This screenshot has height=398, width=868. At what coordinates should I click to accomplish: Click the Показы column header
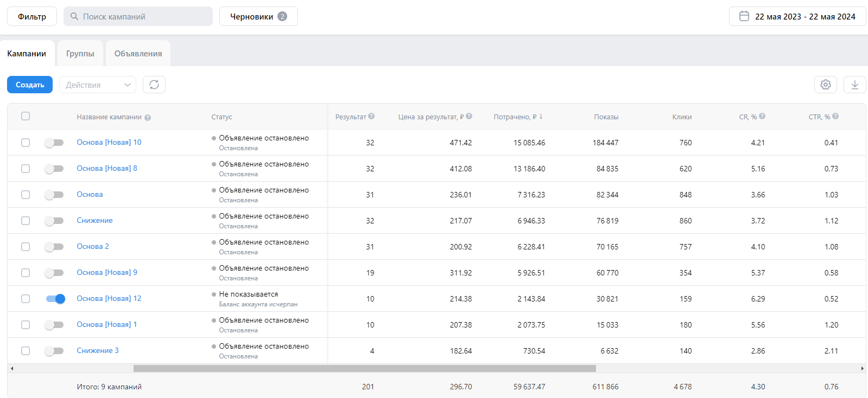[606, 117]
